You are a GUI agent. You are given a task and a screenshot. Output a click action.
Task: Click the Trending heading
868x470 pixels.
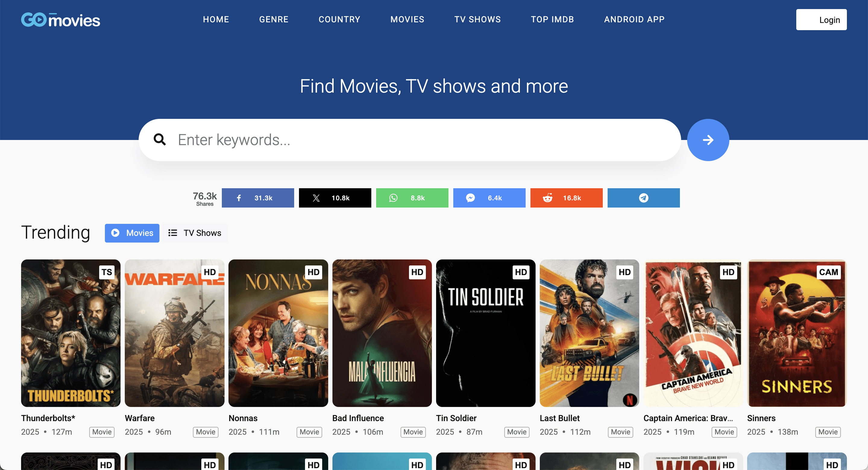55,233
